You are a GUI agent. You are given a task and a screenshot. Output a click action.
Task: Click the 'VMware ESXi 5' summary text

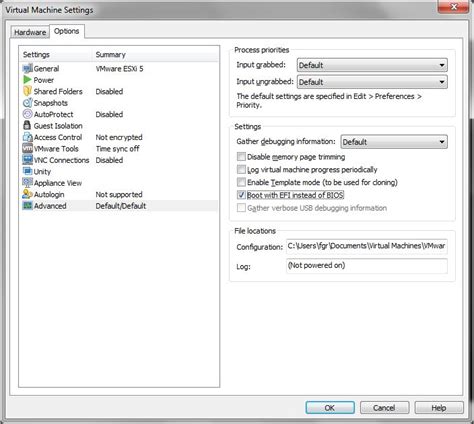[119, 69]
